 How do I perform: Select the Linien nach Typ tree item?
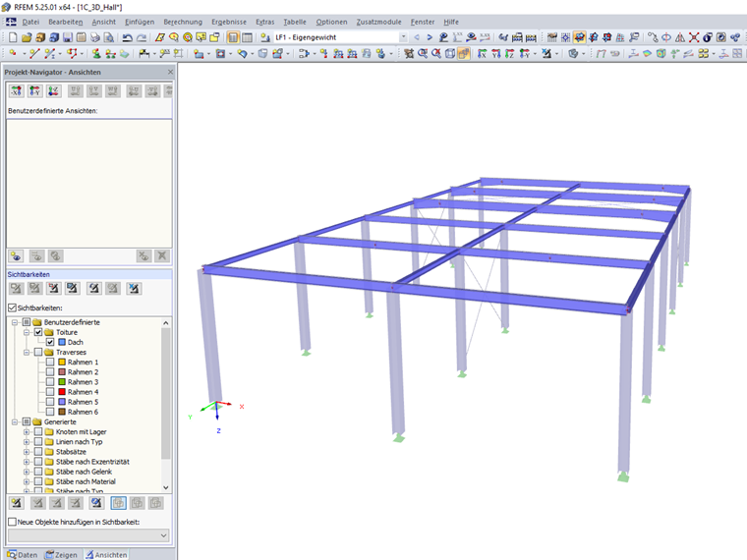79,442
